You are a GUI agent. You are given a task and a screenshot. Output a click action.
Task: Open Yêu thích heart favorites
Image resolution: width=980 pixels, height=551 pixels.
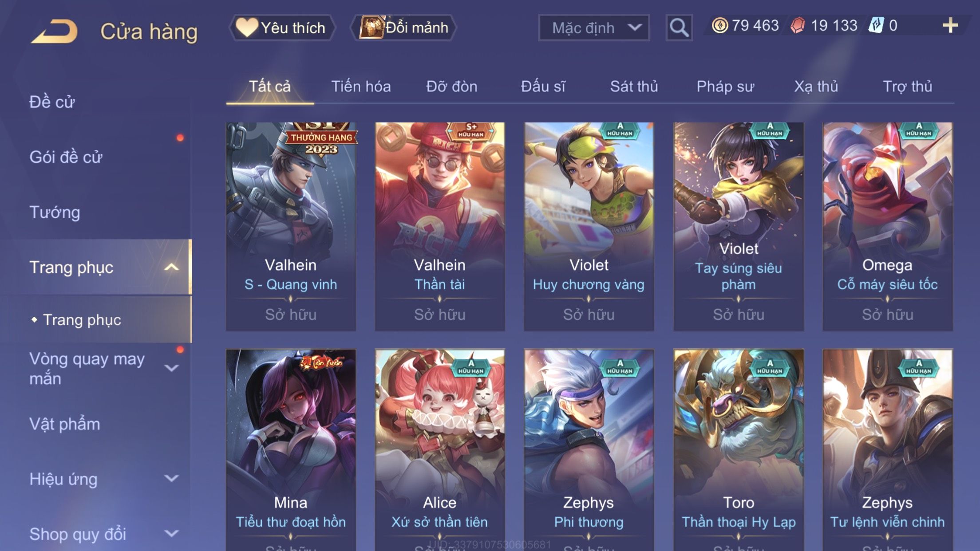pyautogui.click(x=281, y=28)
